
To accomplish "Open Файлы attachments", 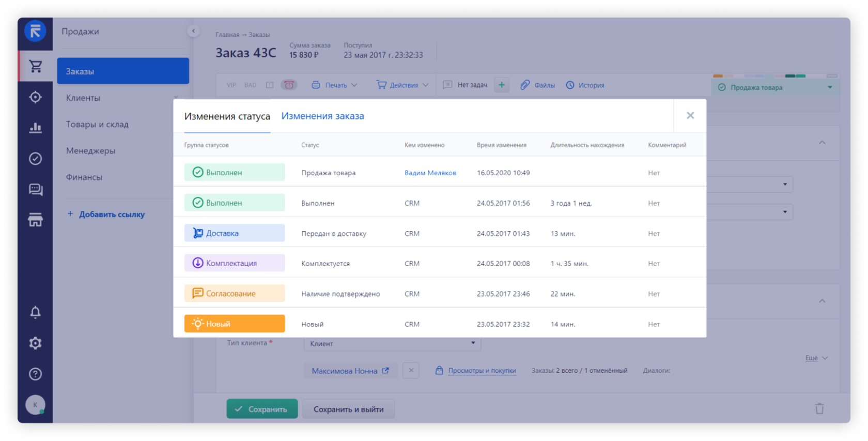I will click(537, 85).
